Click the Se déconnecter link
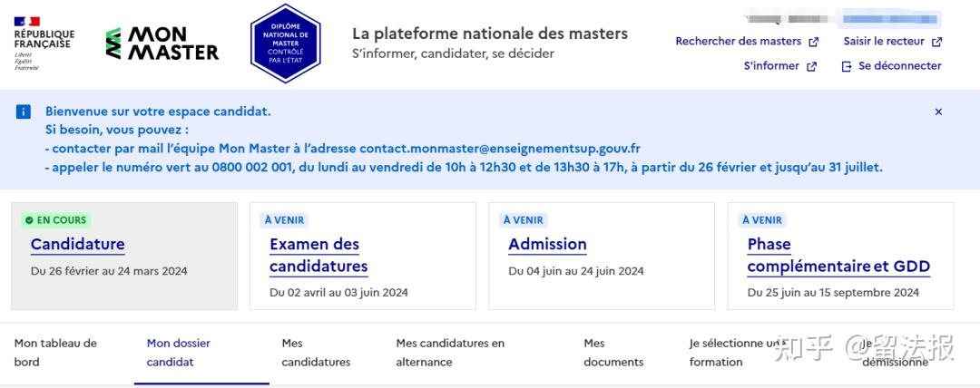This screenshot has height=388, width=980. click(x=899, y=66)
